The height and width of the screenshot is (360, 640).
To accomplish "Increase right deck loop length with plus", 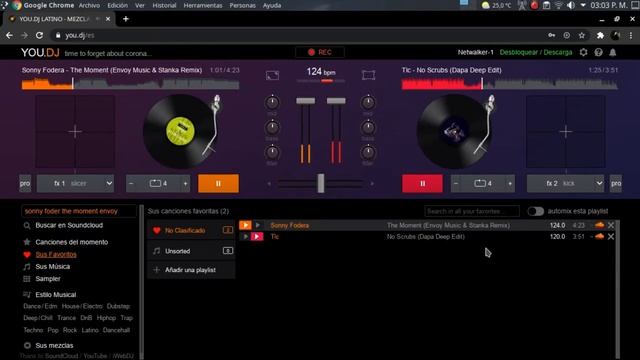I will tap(510, 184).
